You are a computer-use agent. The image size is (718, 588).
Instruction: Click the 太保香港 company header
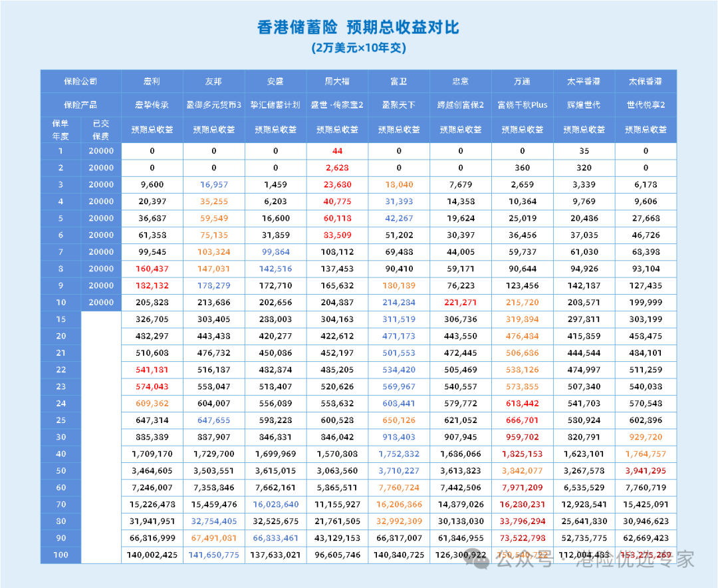point(646,81)
